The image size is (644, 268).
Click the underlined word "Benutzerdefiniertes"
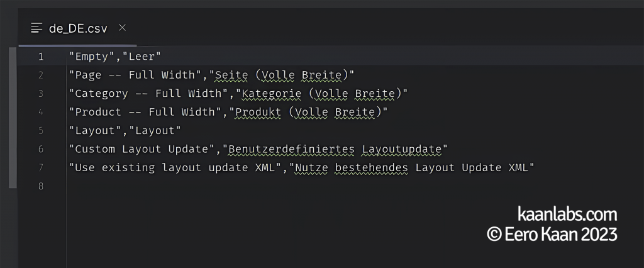(291, 149)
